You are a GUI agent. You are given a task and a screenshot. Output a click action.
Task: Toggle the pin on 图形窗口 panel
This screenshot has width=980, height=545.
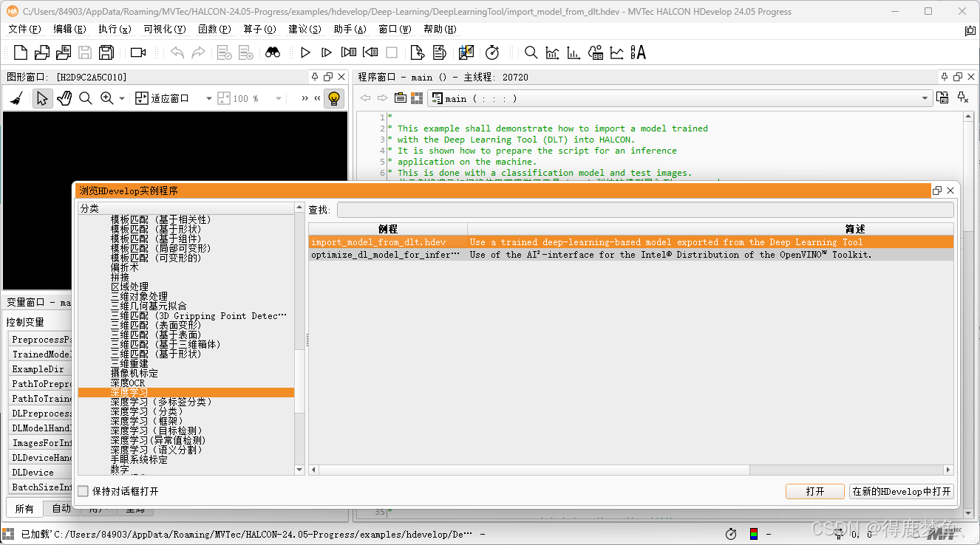(x=315, y=77)
